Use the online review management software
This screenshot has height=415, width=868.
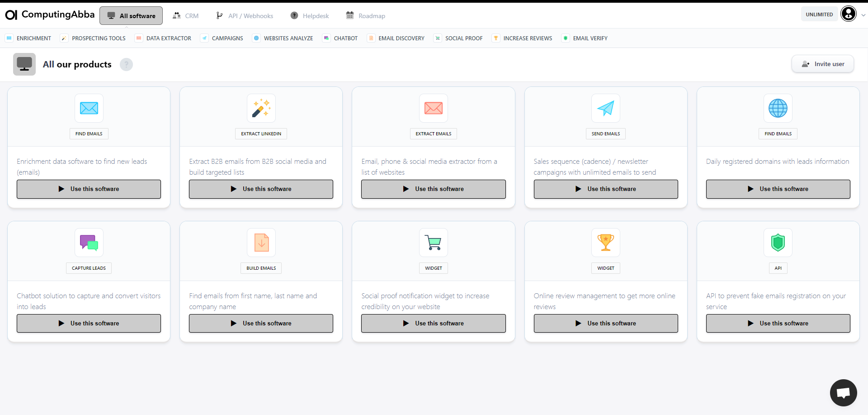coord(606,324)
